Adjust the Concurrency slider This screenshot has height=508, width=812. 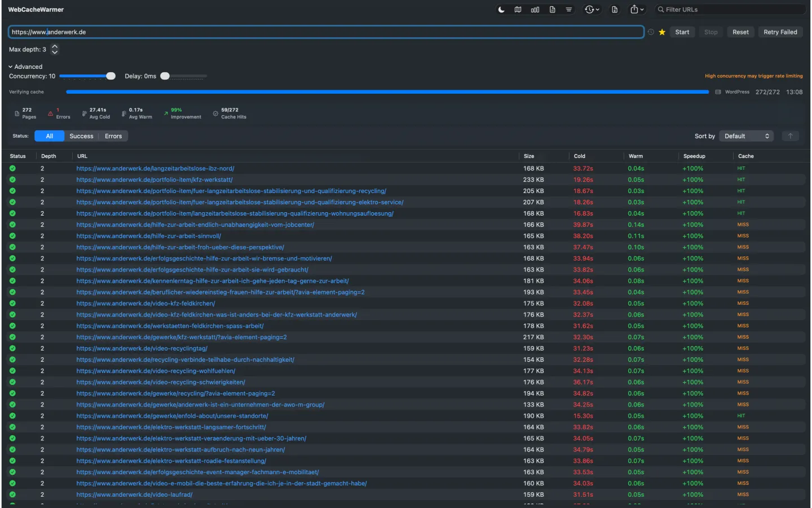click(111, 76)
